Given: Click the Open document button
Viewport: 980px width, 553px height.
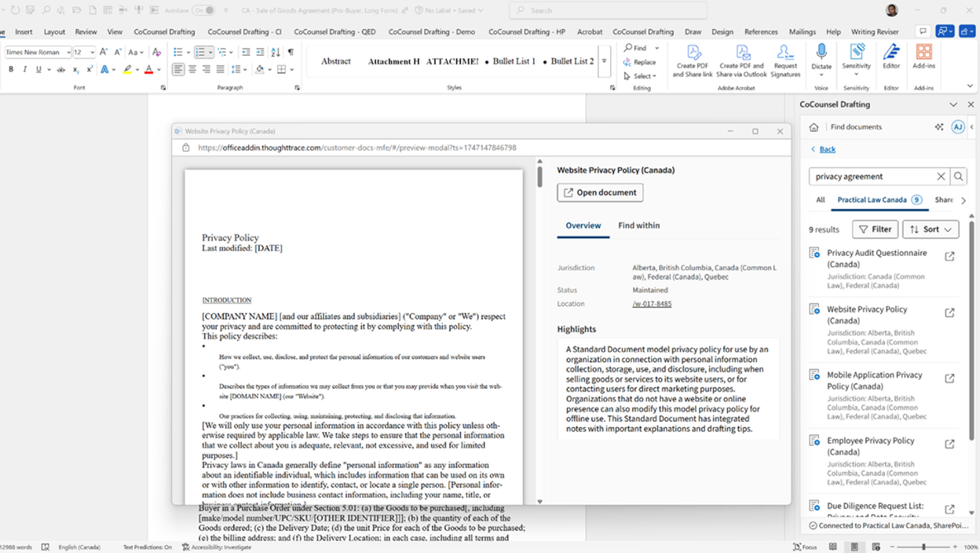Looking at the screenshot, I should (599, 192).
